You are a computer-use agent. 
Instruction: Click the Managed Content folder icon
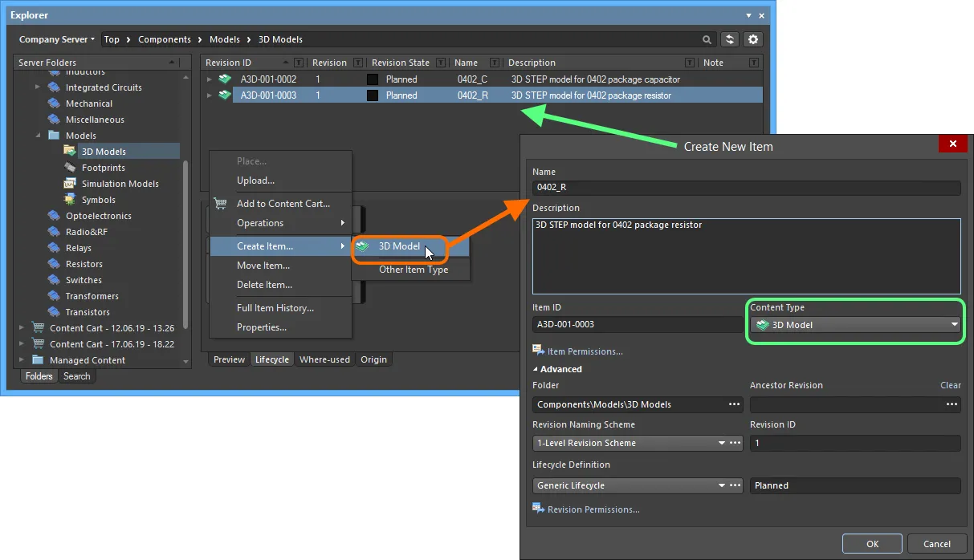click(x=38, y=360)
